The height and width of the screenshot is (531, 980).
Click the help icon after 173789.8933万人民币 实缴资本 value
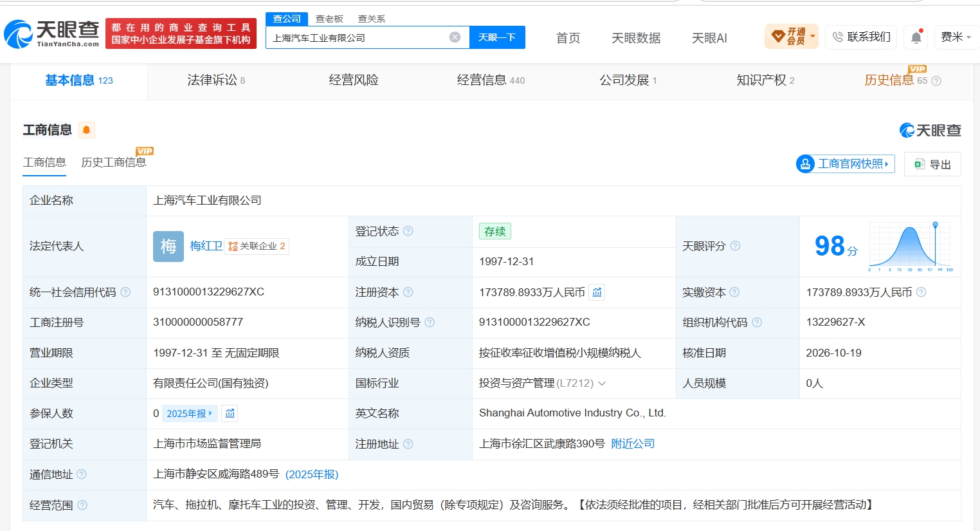(921, 292)
